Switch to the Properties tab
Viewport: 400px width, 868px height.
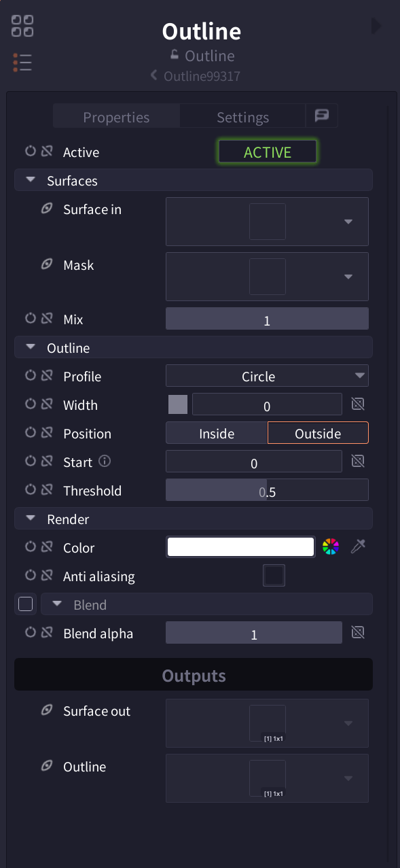click(116, 116)
